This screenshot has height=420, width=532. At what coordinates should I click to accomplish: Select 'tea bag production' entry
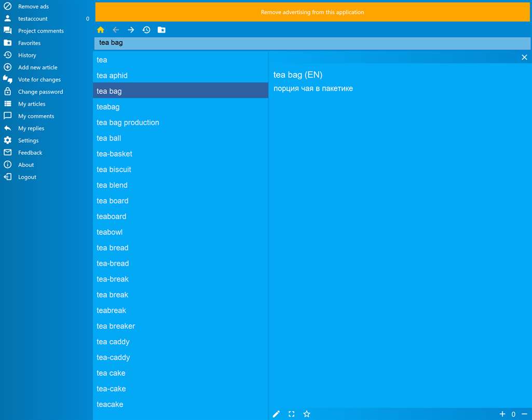181,122
